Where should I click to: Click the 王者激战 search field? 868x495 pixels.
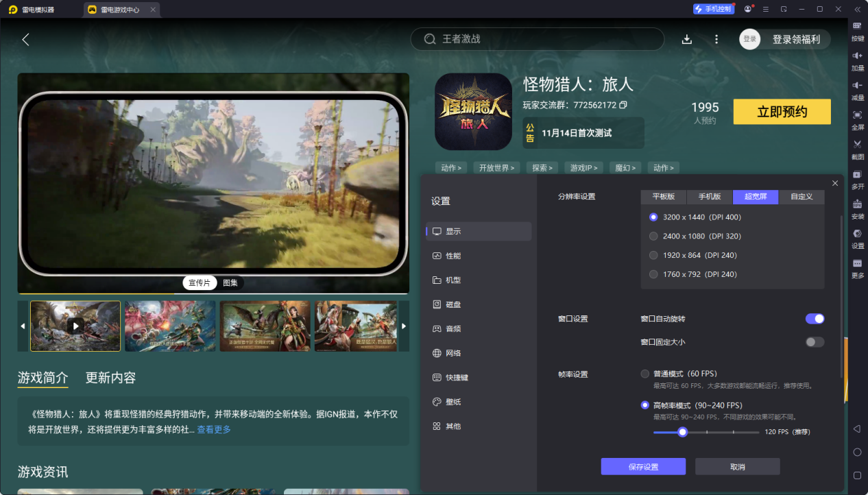tap(538, 39)
